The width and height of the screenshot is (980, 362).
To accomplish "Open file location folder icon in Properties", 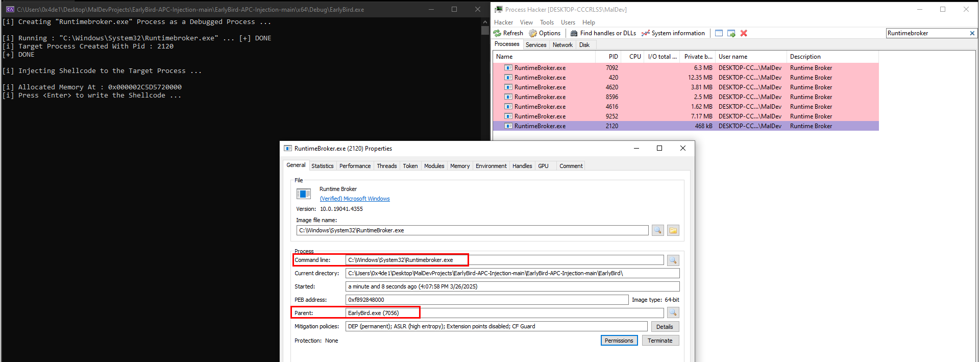I will coord(673,230).
